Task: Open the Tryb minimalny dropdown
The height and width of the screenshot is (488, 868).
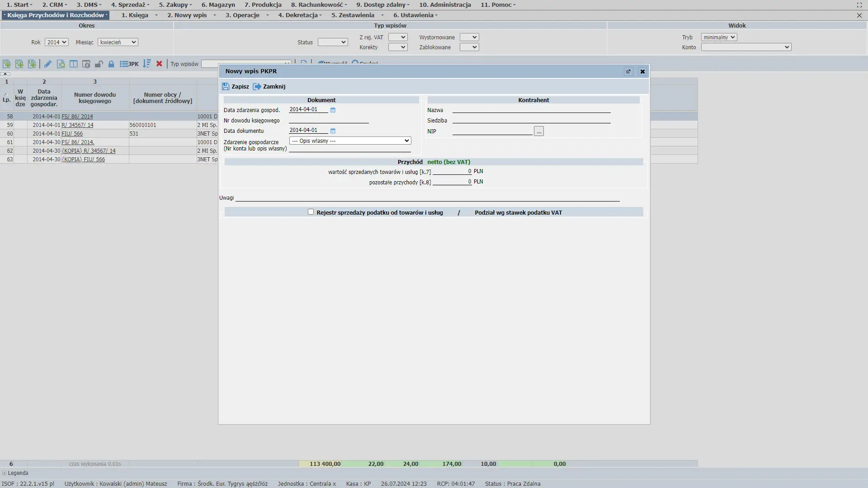Action: click(x=719, y=37)
